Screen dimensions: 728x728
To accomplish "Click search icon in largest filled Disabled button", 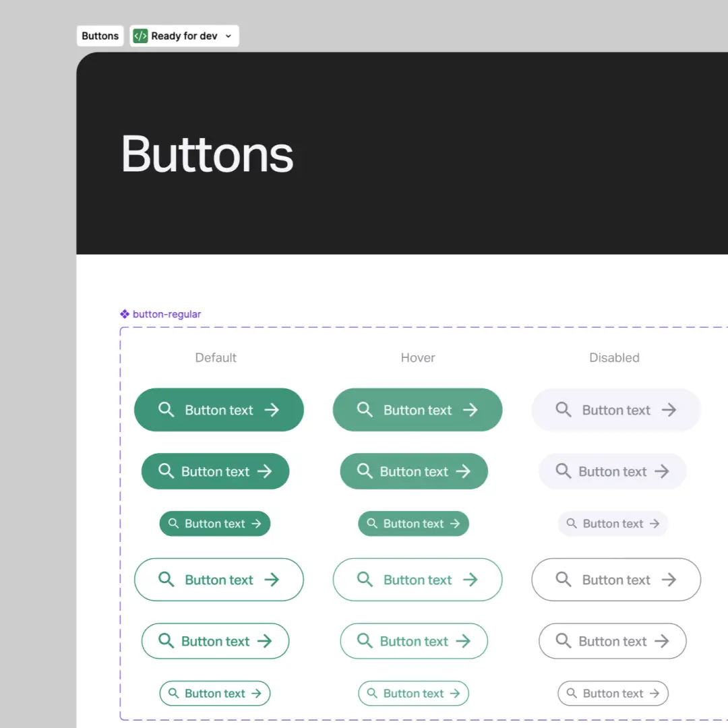I will tap(563, 409).
